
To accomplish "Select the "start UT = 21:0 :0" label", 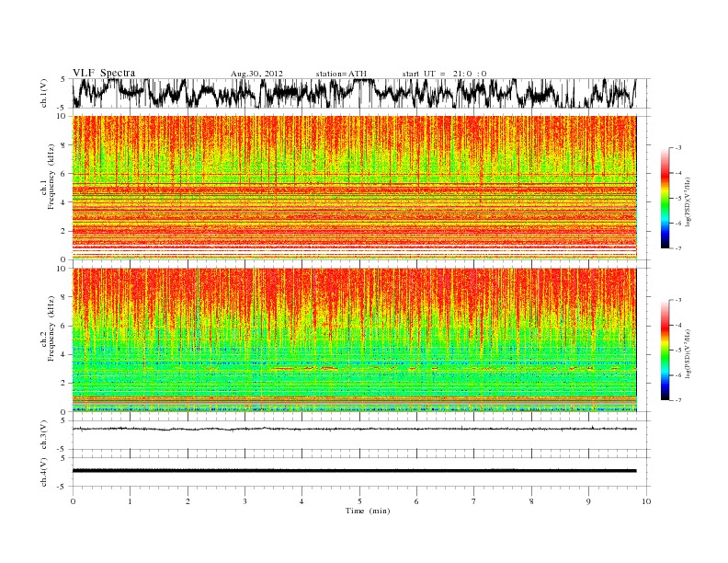I will 444,74.
